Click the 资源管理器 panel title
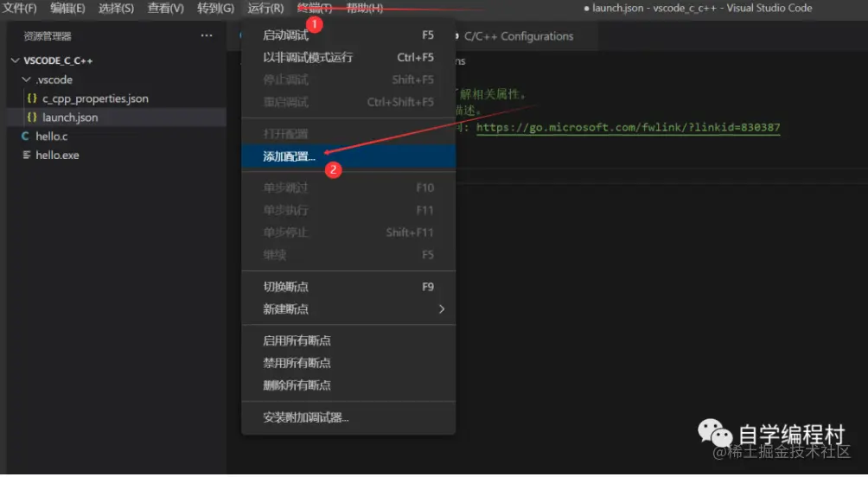 coord(48,36)
